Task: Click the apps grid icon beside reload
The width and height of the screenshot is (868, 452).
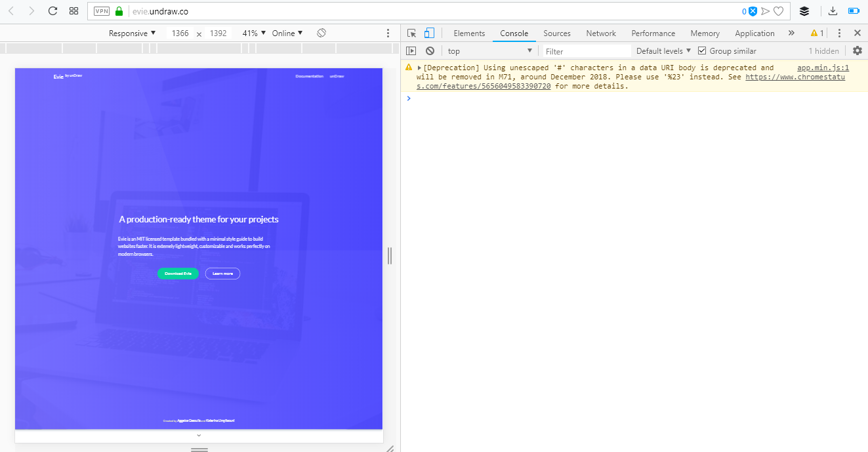Action: [x=73, y=10]
